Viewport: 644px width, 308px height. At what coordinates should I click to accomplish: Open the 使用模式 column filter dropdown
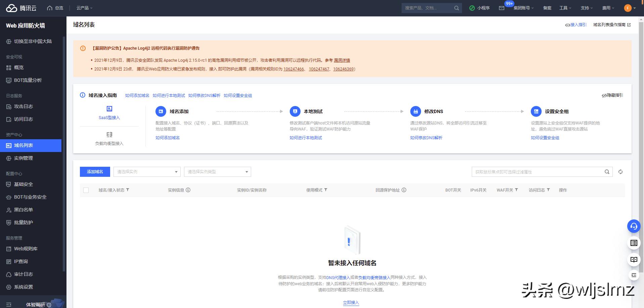click(326, 190)
